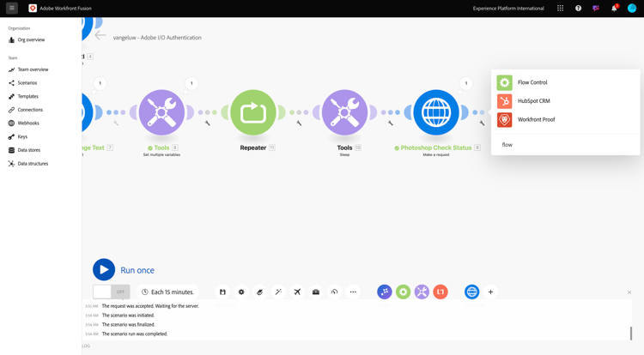
Task: Open the green Flow Control tool in toolbar
Action: point(404,292)
